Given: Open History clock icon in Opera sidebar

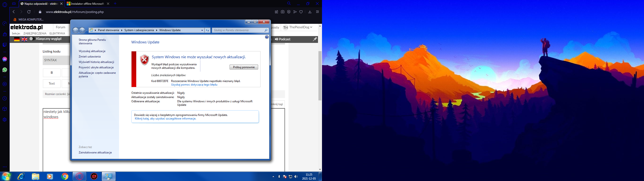Looking at the screenshot, I should point(5,99).
